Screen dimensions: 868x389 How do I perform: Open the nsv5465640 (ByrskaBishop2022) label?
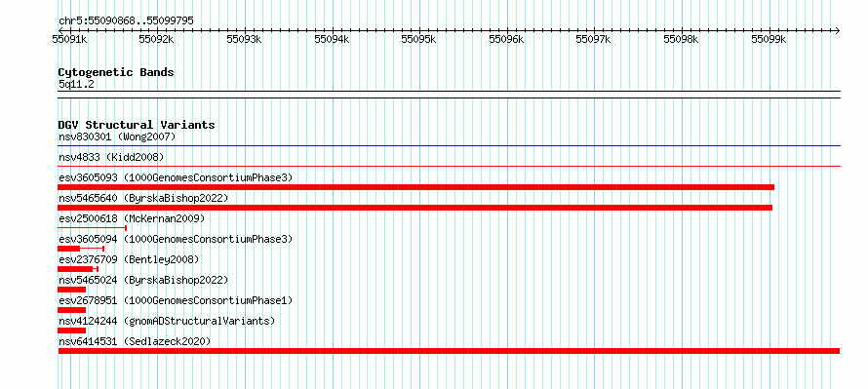point(143,198)
